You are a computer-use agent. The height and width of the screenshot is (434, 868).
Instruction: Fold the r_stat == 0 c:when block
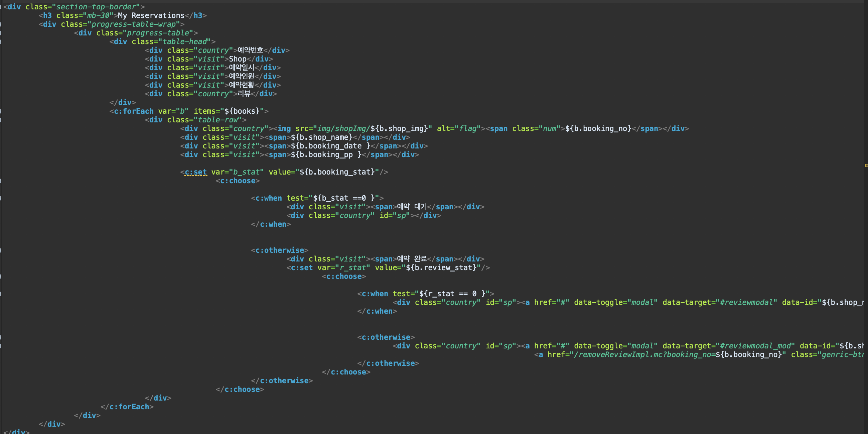(x=1, y=294)
